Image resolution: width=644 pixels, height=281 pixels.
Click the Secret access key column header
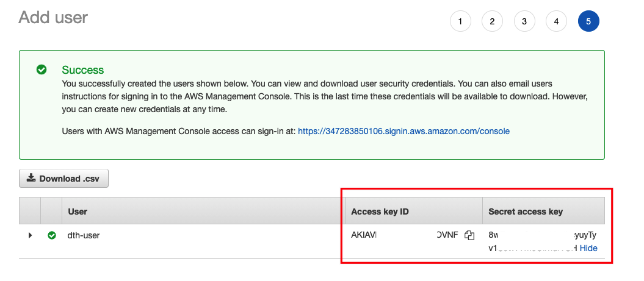[x=526, y=212]
